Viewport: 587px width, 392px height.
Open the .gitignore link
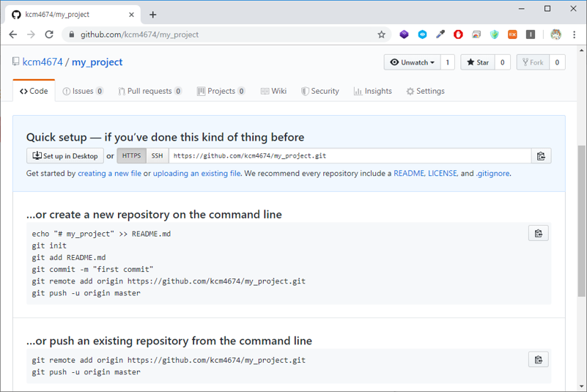[x=492, y=174]
